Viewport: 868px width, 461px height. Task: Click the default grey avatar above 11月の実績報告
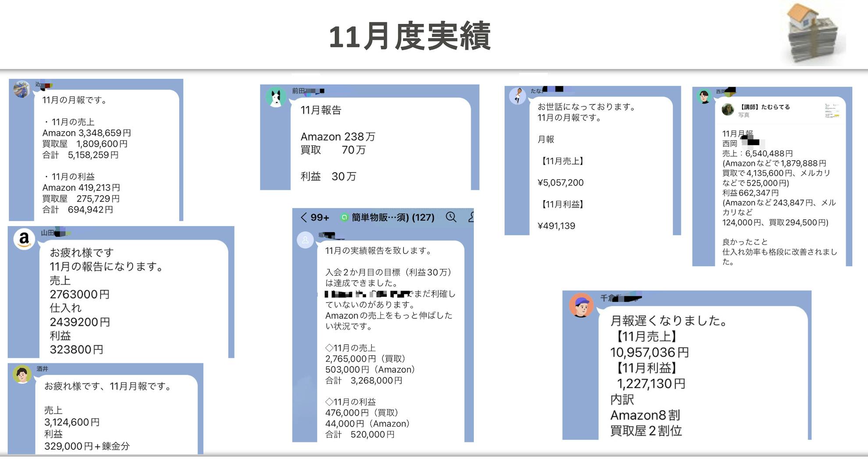pyautogui.click(x=305, y=240)
